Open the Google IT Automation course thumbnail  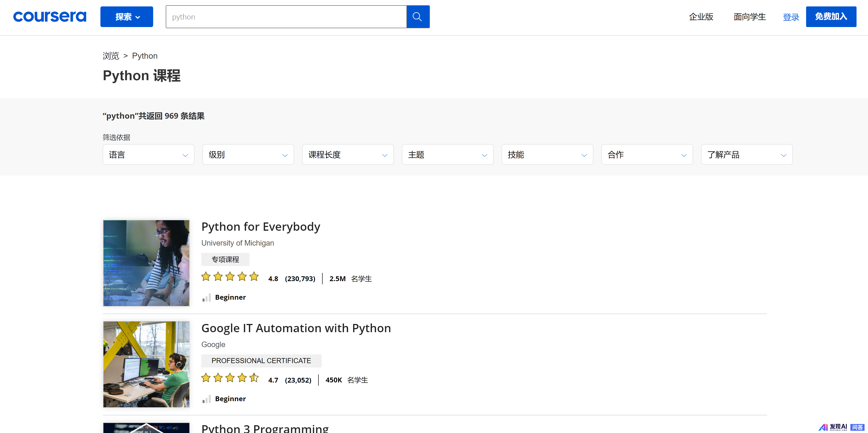[x=146, y=364]
